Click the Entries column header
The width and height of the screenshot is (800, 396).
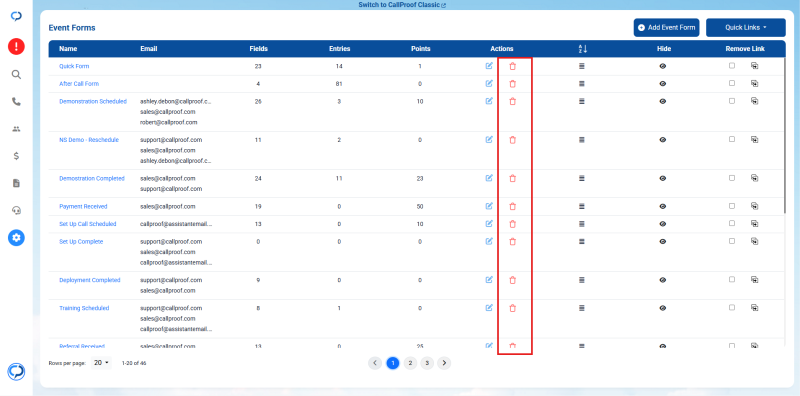339,49
